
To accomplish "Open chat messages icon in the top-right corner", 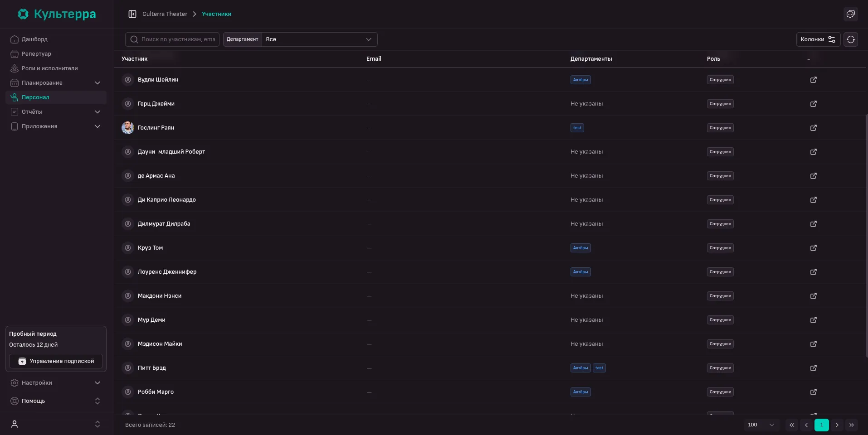I will [x=851, y=14].
